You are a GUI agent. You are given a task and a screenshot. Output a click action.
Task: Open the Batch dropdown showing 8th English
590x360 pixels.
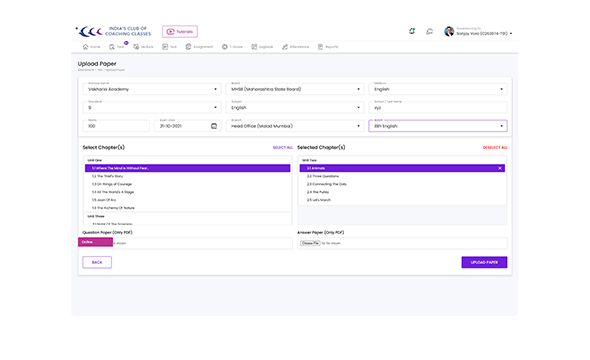(438, 126)
